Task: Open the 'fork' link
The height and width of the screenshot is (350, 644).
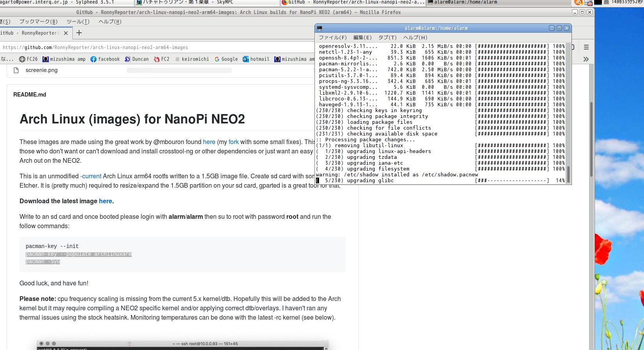Action: pyautogui.click(x=234, y=142)
